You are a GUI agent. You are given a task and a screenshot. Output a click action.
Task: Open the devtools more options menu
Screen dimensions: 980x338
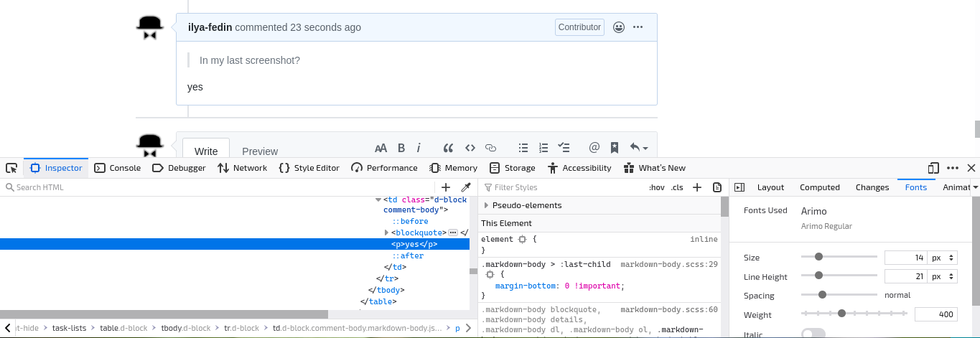(953, 168)
